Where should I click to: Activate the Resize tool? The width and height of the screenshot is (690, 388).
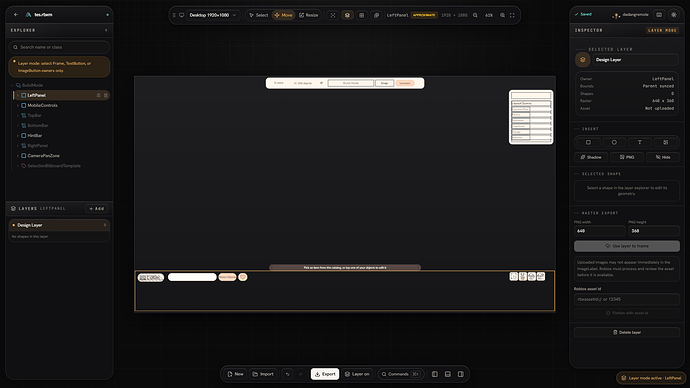tap(309, 15)
